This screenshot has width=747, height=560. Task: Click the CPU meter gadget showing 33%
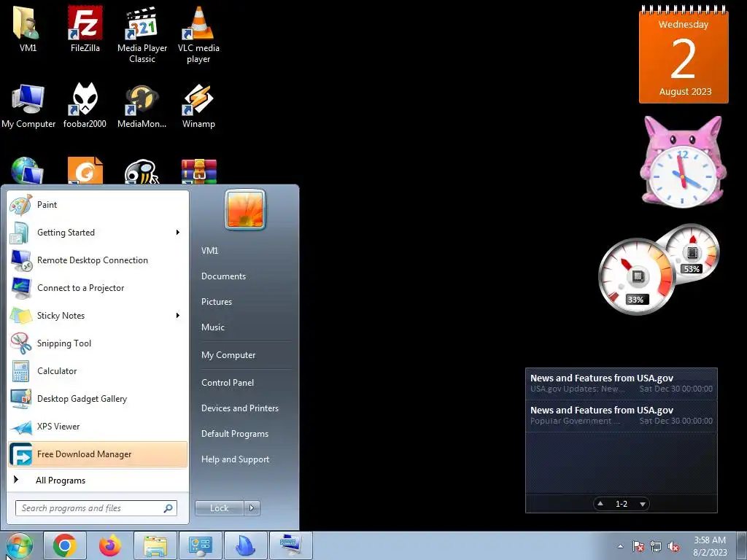tap(636, 277)
